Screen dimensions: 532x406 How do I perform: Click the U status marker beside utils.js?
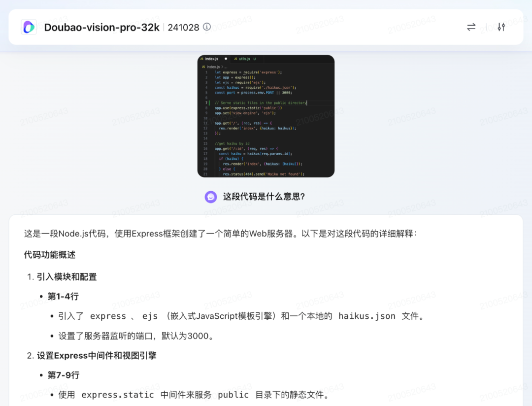pyautogui.click(x=254, y=59)
